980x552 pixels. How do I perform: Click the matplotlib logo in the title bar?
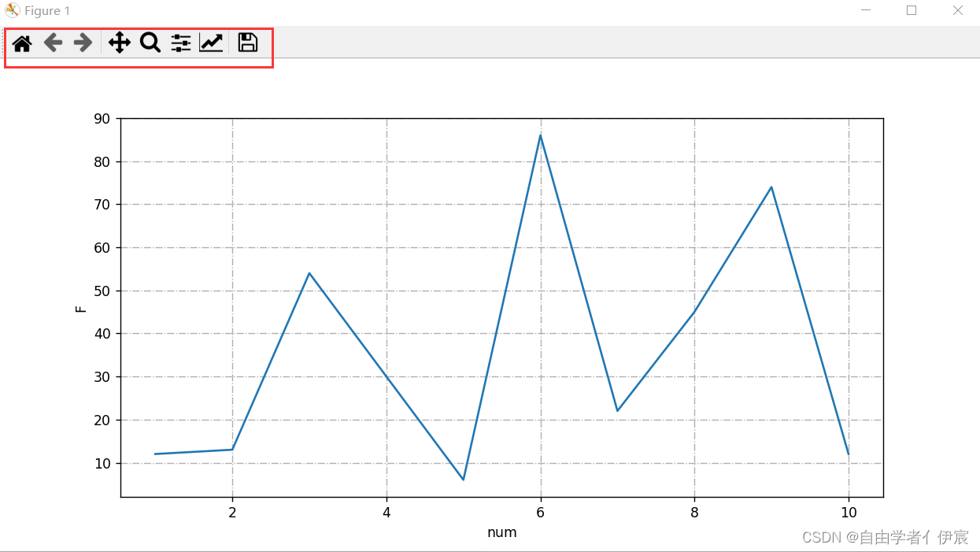tap(11, 10)
